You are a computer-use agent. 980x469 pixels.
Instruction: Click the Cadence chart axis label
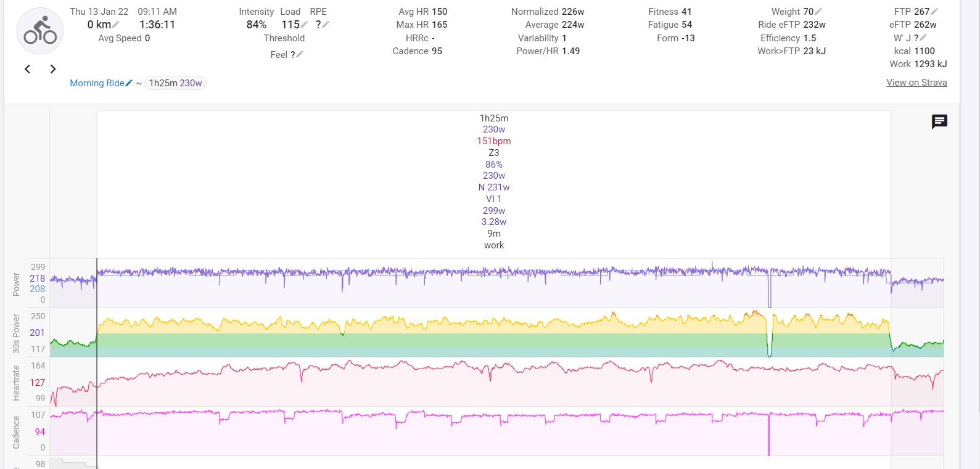pos(17,431)
